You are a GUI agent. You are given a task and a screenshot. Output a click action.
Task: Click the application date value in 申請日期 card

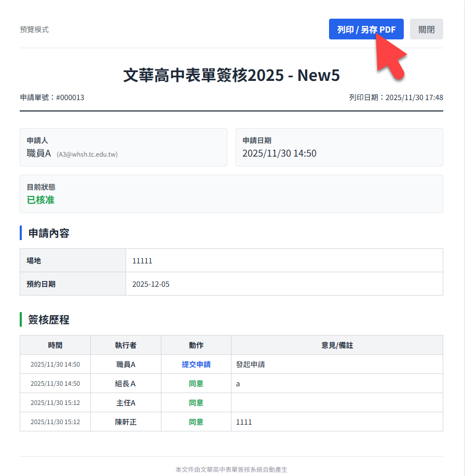coord(279,153)
